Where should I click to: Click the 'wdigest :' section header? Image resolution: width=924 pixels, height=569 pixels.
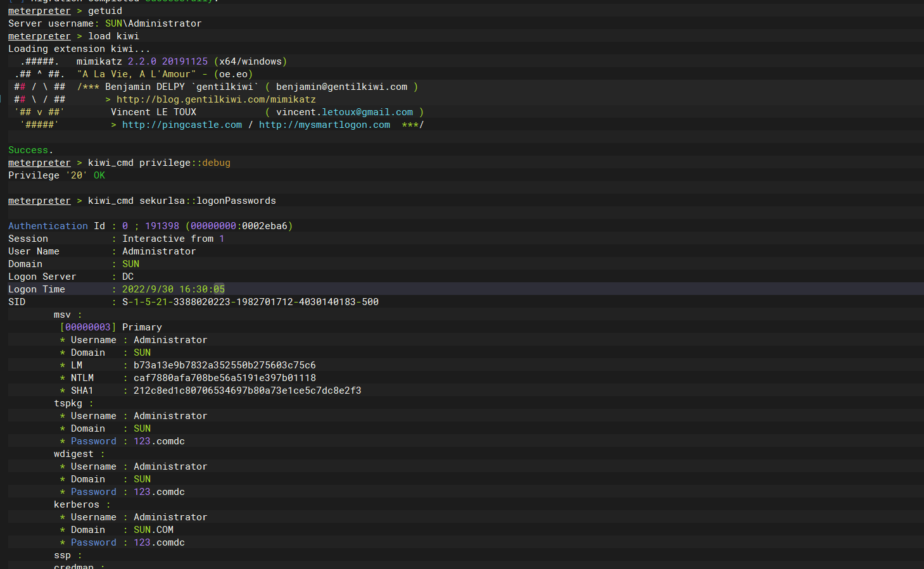(x=79, y=454)
